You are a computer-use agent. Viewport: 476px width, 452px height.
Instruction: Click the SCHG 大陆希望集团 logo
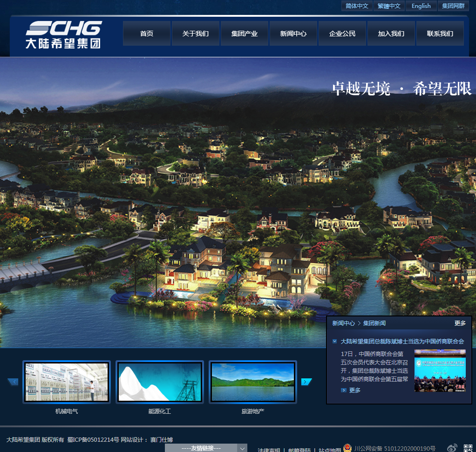point(63,34)
